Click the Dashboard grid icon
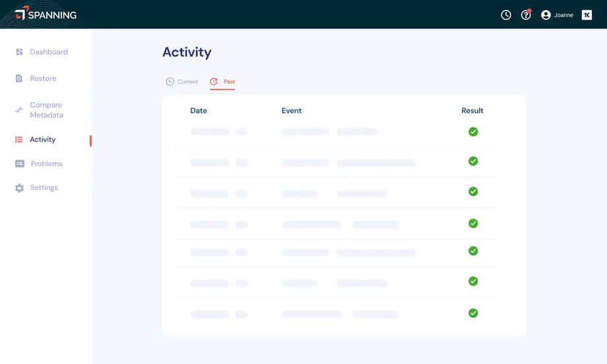This screenshot has width=607, height=364. click(x=19, y=52)
